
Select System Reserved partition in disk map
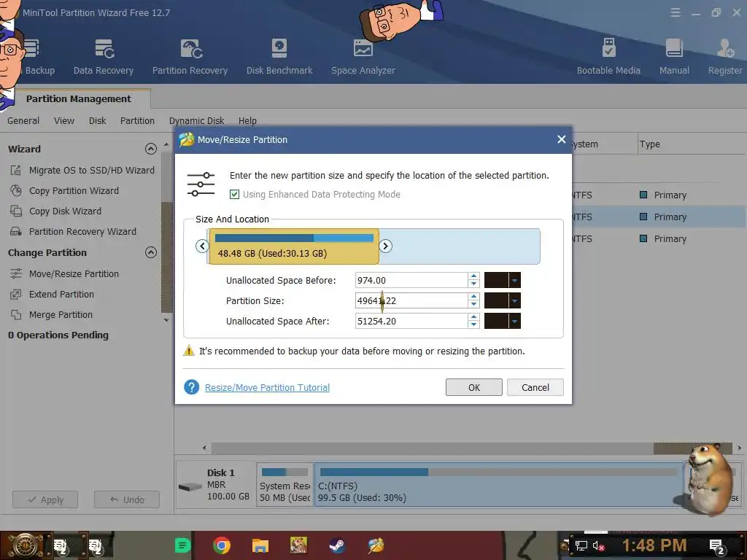(x=285, y=484)
